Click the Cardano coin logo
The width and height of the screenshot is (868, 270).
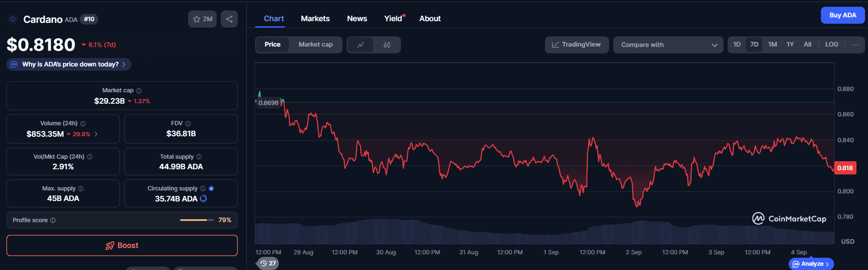pyautogui.click(x=13, y=19)
